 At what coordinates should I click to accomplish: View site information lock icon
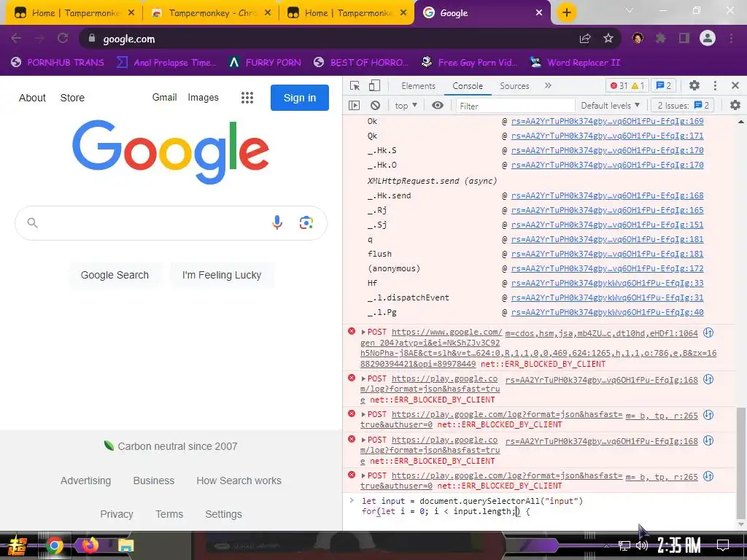click(91, 38)
